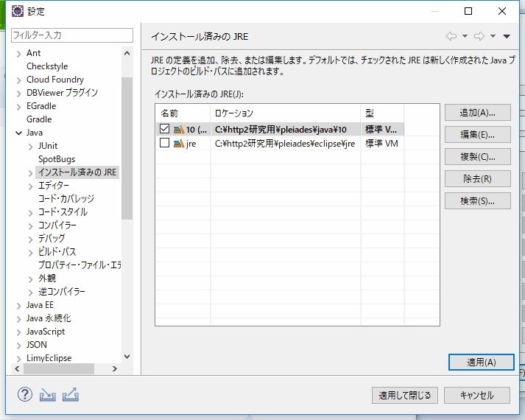Image resolution: width=525 pixels, height=420 pixels.
Task: Expand the JUnit node
Action: (30, 147)
